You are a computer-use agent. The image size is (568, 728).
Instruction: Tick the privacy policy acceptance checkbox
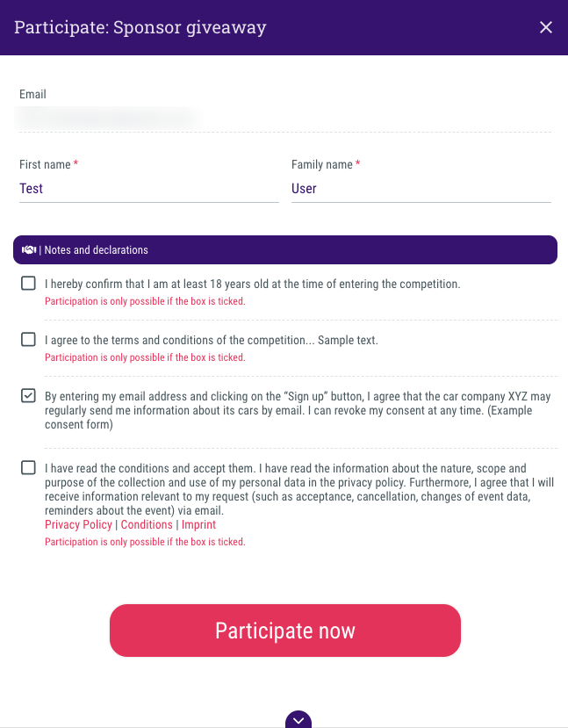pyautogui.click(x=27, y=468)
